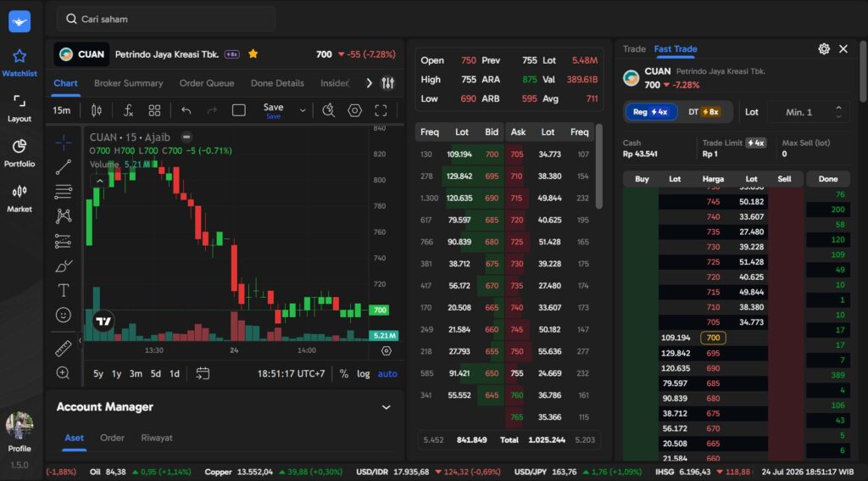868x481 pixels.
Task: Open the Aset tab in Account Manager
Action: pos(75,438)
